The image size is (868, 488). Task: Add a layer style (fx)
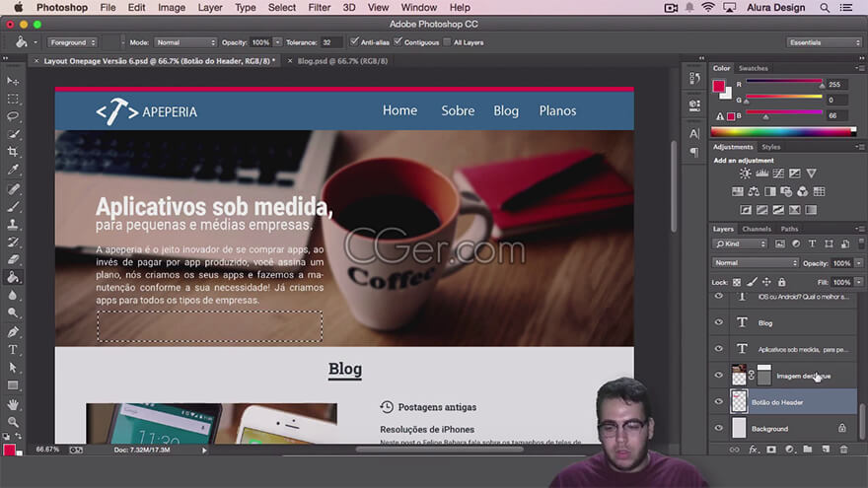pyautogui.click(x=754, y=450)
